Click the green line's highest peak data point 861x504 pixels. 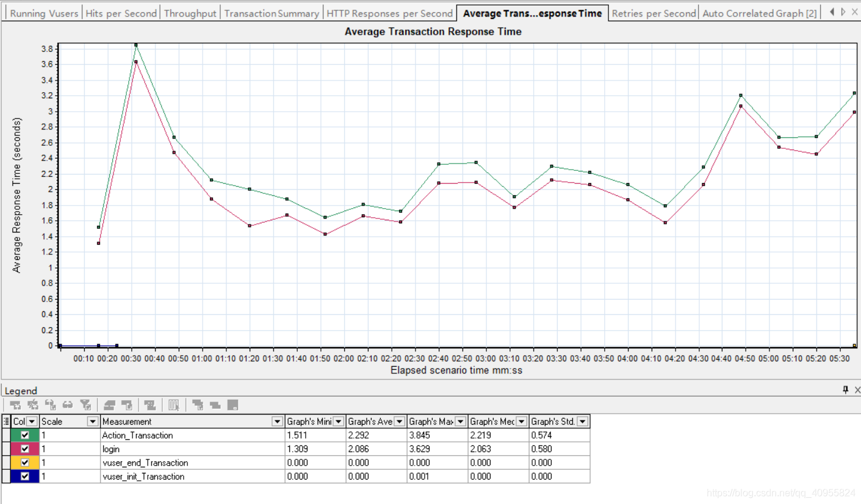point(135,45)
